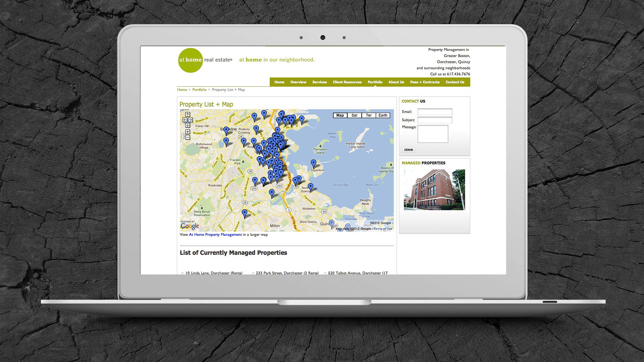
Task: Switch map to Earth view
Action: pyautogui.click(x=383, y=115)
